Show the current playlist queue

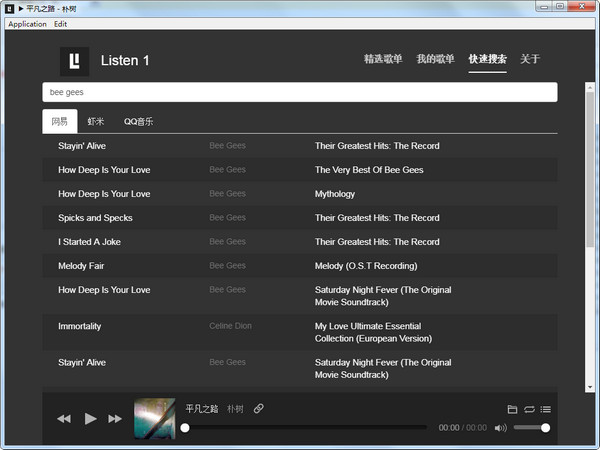546,409
